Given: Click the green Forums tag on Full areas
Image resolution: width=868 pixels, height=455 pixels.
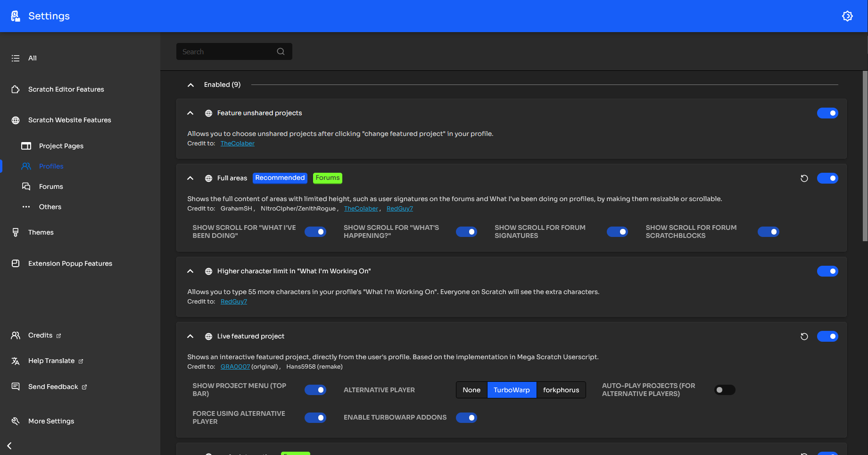Looking at the screenshot, I should coord(328,178).
